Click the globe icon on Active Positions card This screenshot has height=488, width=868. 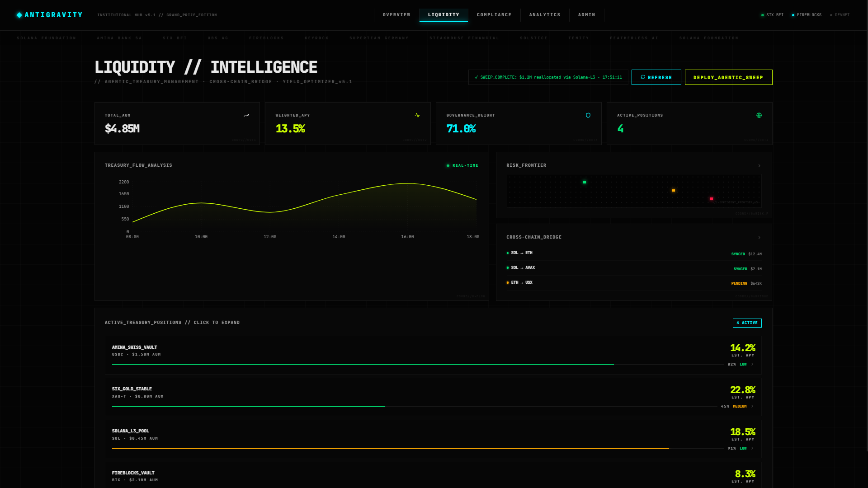pos(759,116)
